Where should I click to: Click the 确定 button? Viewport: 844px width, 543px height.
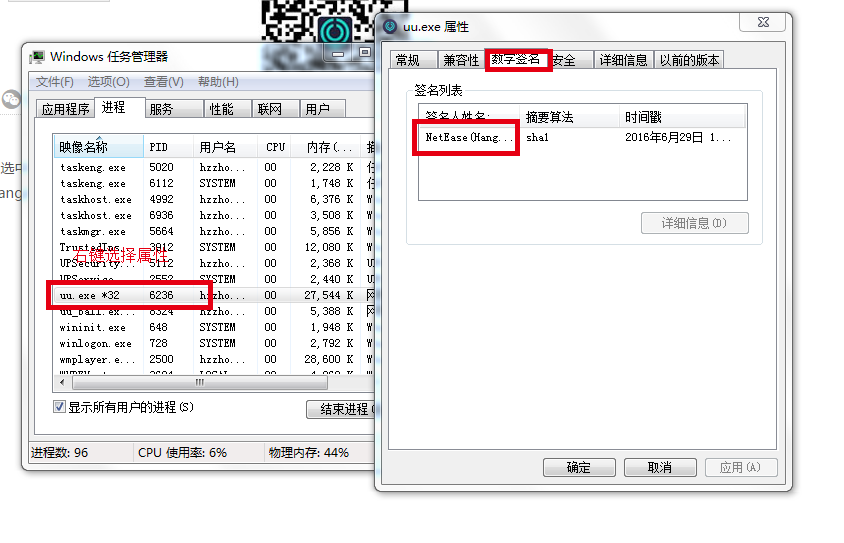point(579,467)
